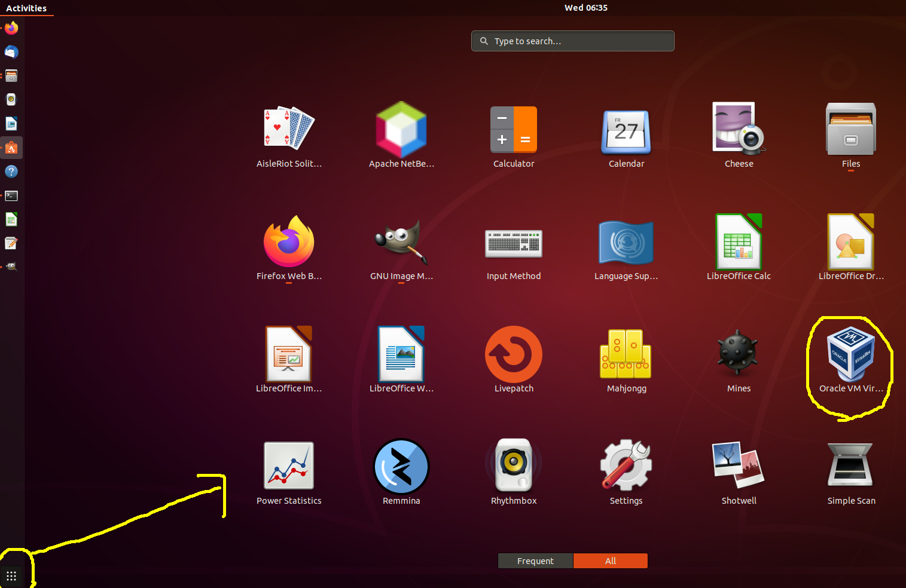The image size is (906, 588).
Task: Open the Settings app
Action: [x=626, y=473]
